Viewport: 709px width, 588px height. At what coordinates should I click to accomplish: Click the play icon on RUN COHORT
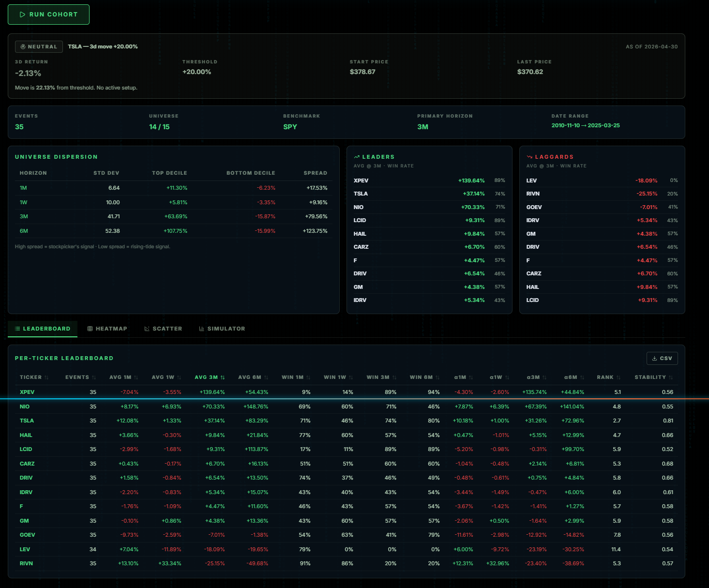coord(22,15)
